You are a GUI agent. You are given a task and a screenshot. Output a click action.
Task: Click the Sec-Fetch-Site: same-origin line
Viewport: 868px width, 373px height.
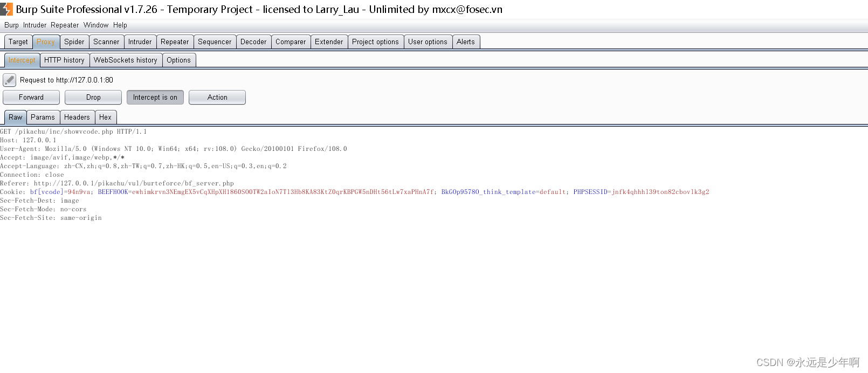pyautogui.click(x=51, y=218)
